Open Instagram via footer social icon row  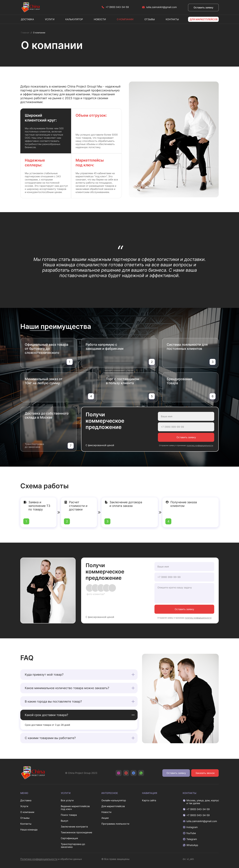click(x=118, y=773)
